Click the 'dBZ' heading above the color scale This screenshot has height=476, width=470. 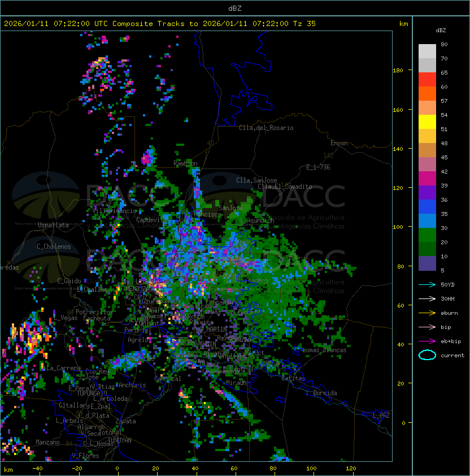tap(441, 31)
